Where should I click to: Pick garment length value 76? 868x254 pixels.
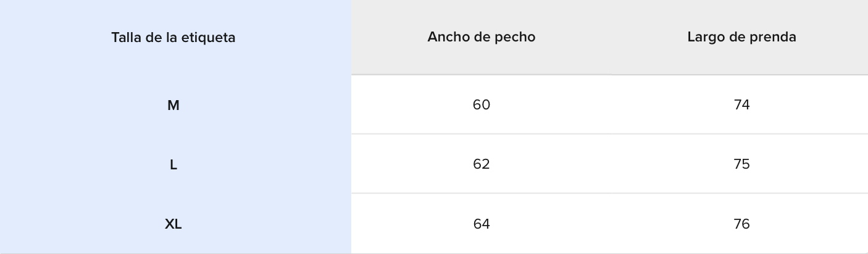[741, 224]
